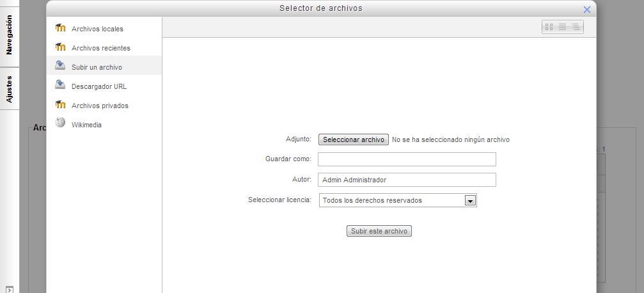This screenshot has height=293, width=644.
Task: Click the Archivos privados repository icon
Action: point(61,105)
